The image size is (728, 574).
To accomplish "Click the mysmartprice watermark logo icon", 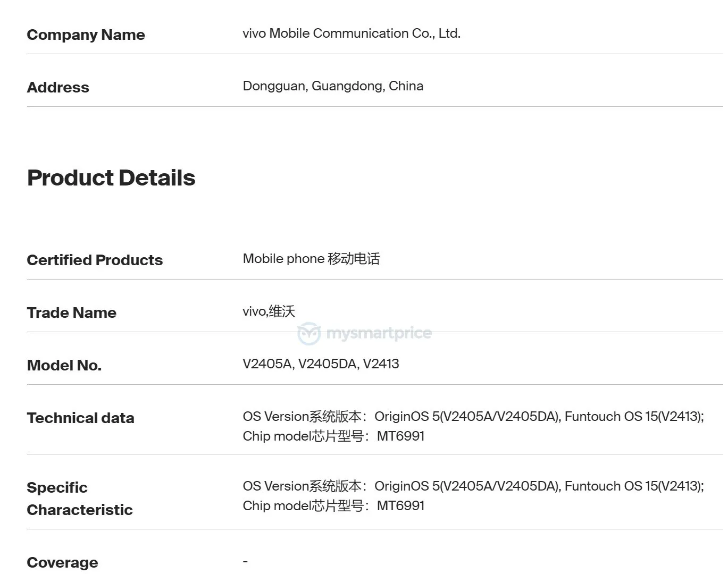I will pyautogui.click(x=309, y=334).
